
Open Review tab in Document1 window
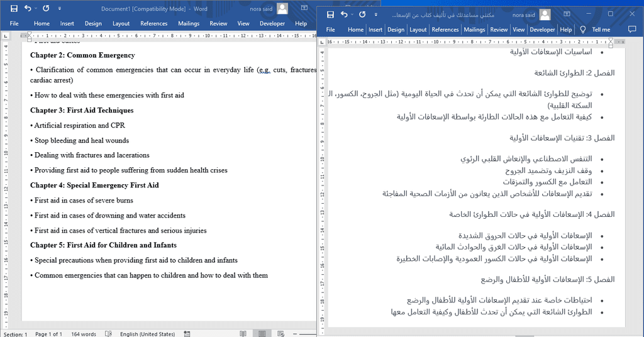(x=218, y=23)
